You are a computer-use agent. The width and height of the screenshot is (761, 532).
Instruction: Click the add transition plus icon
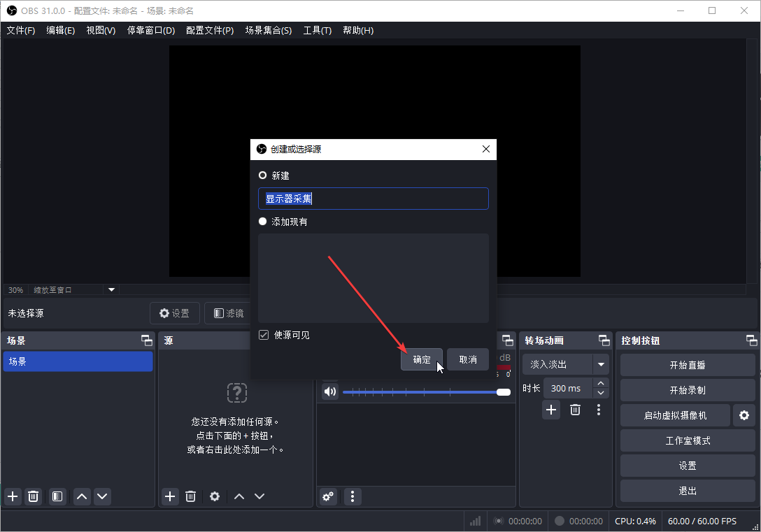[x=551, y=410]
